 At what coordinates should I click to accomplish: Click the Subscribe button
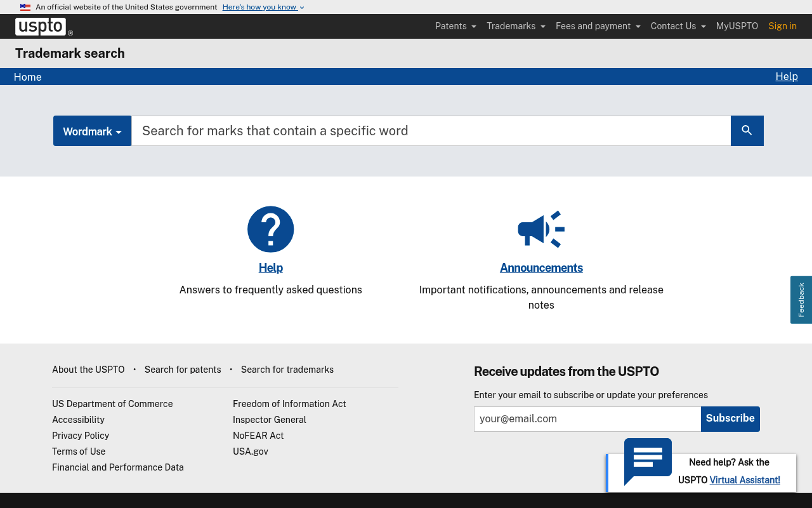point(730,419)
